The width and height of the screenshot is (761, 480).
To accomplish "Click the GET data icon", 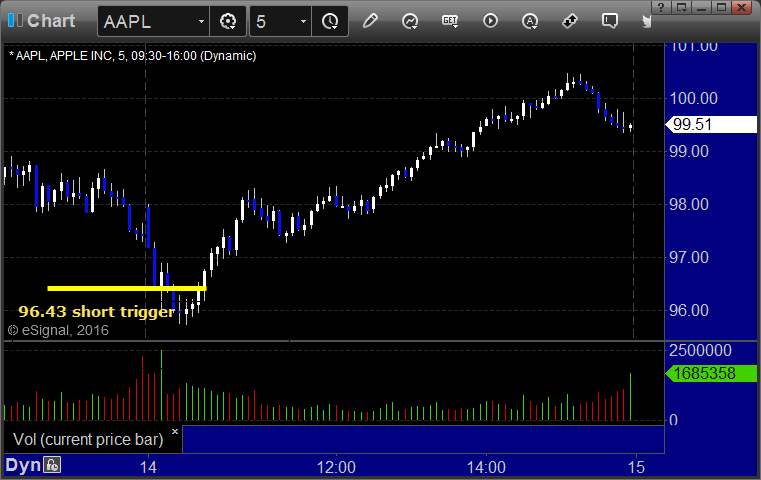I will click(450, 21).
